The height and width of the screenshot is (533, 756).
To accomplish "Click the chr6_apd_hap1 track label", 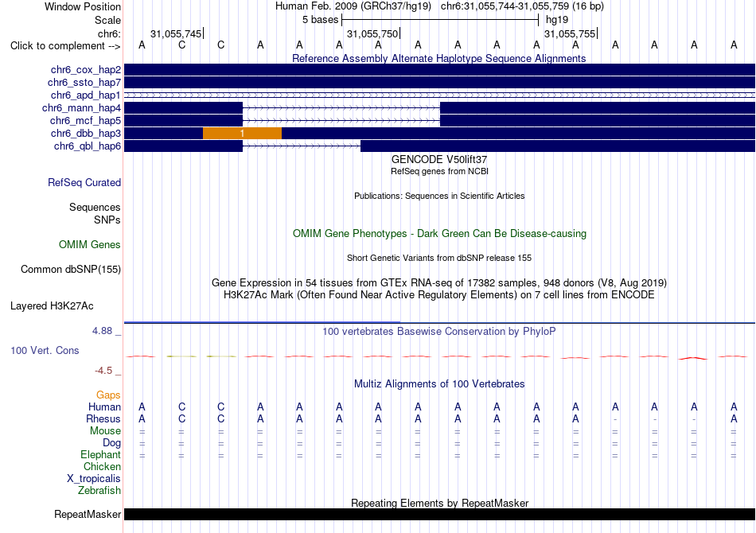I will click(x=86, y=95).
